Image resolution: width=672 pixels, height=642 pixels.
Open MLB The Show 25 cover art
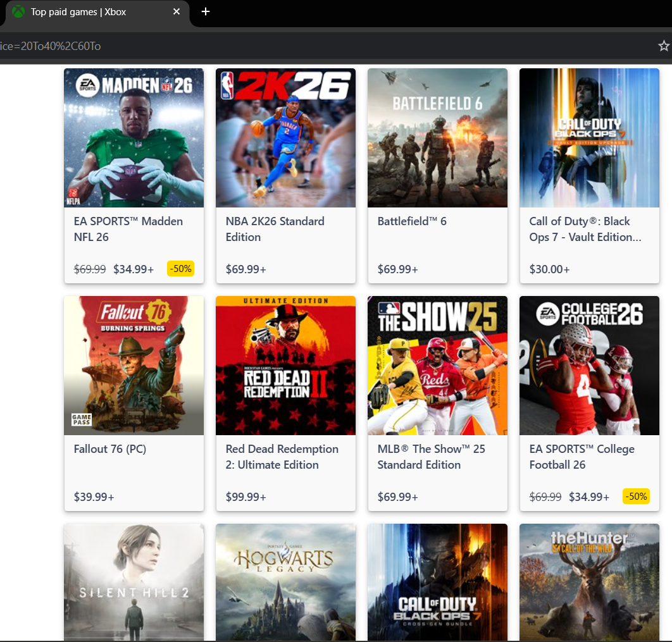pyautogui.click(x=437, y=366)
